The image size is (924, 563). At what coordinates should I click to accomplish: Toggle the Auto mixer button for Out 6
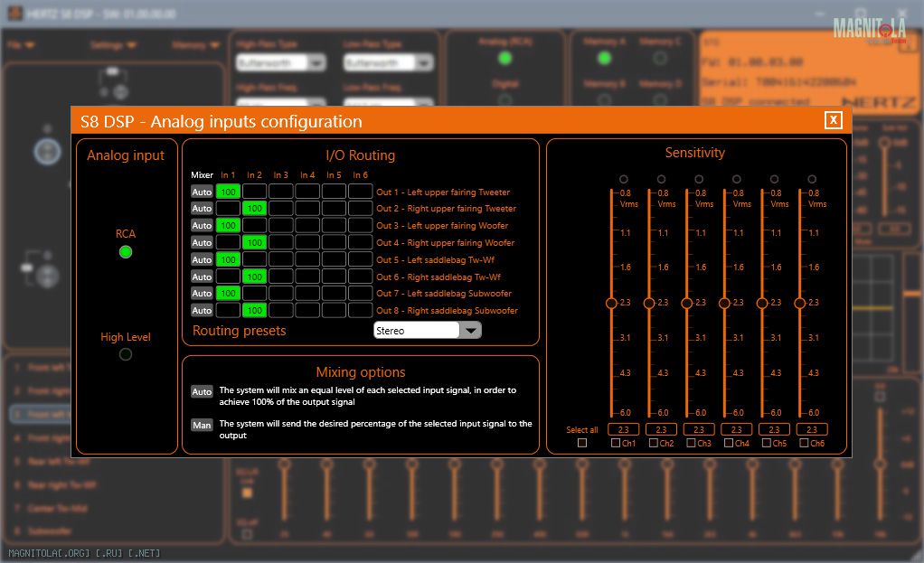(202, 277)
